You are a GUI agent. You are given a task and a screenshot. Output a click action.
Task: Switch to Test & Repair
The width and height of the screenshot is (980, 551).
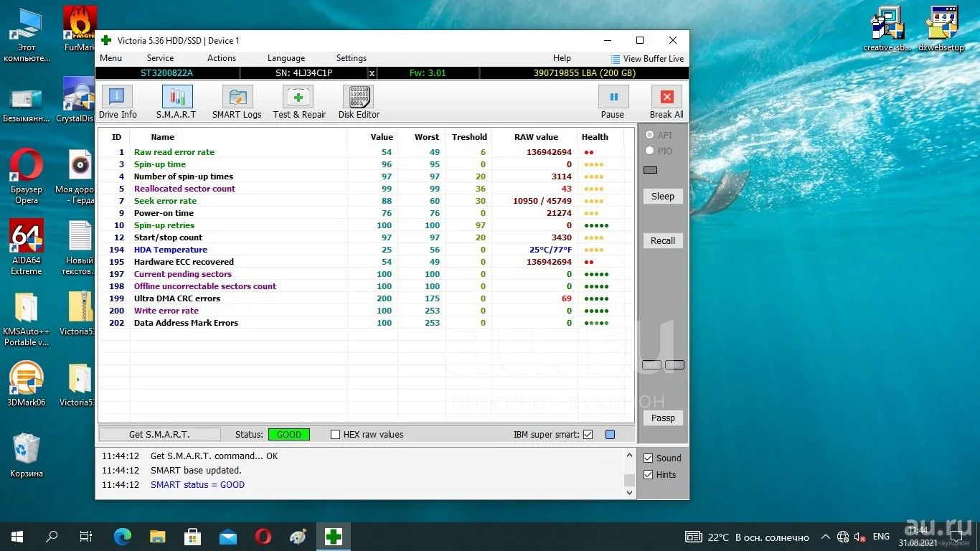299,103
